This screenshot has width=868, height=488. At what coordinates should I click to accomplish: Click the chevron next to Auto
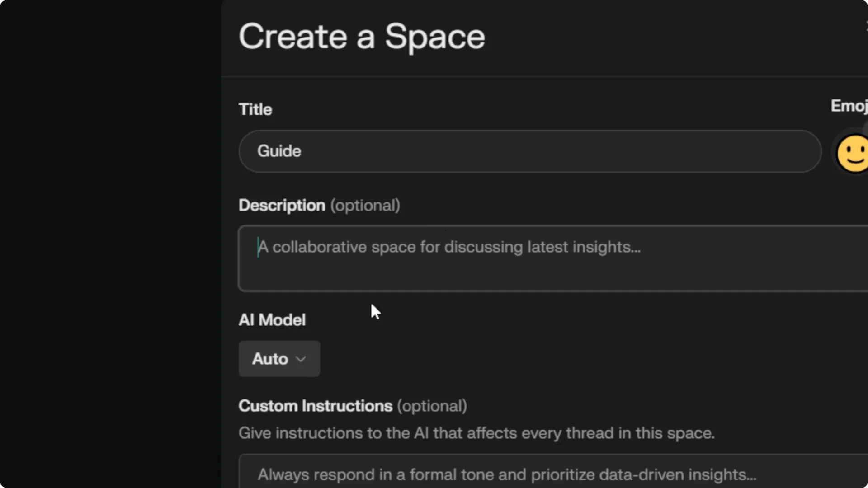coord(301,358)
